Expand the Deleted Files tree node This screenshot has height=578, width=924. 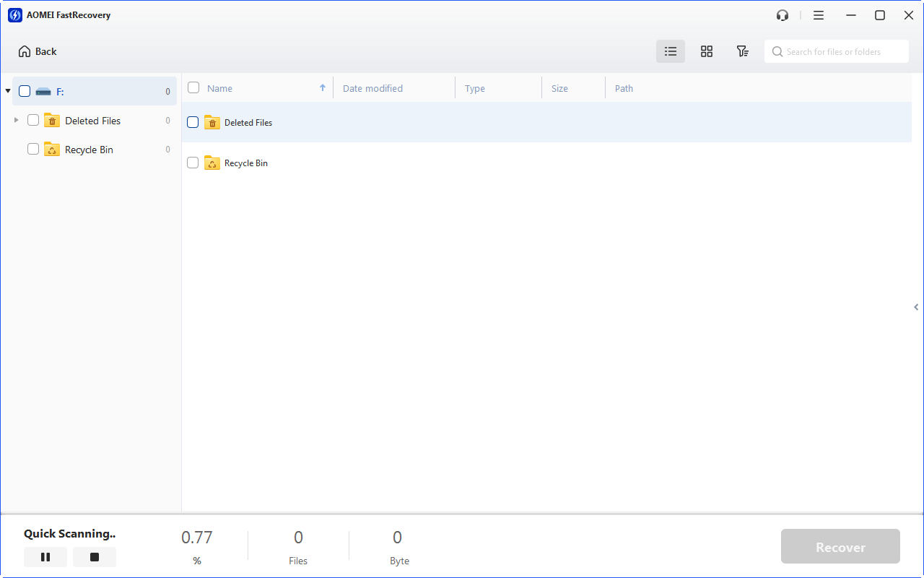click(x=17, y=120)
